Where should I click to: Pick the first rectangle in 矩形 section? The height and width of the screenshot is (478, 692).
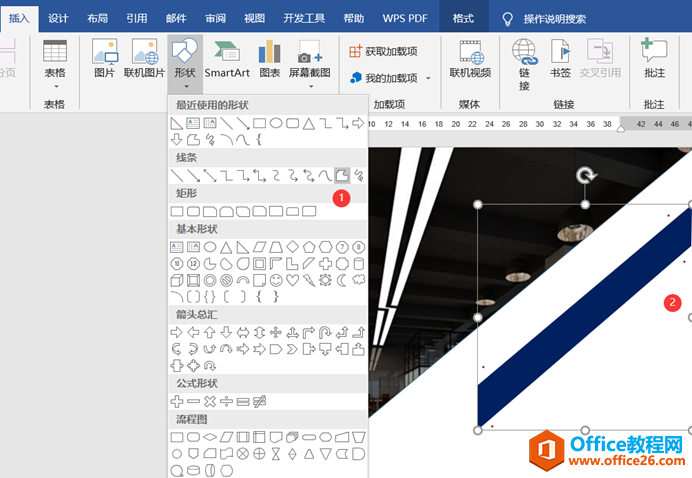177,211
